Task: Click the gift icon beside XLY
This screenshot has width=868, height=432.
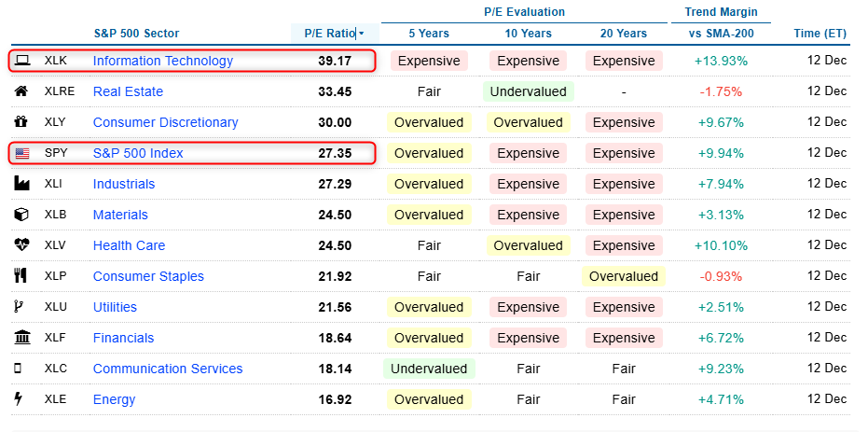Action: click(21, 122)
